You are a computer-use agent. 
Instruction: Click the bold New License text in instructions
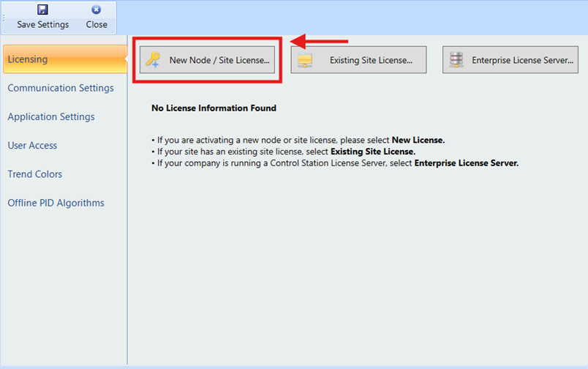[x=418, y=140]
